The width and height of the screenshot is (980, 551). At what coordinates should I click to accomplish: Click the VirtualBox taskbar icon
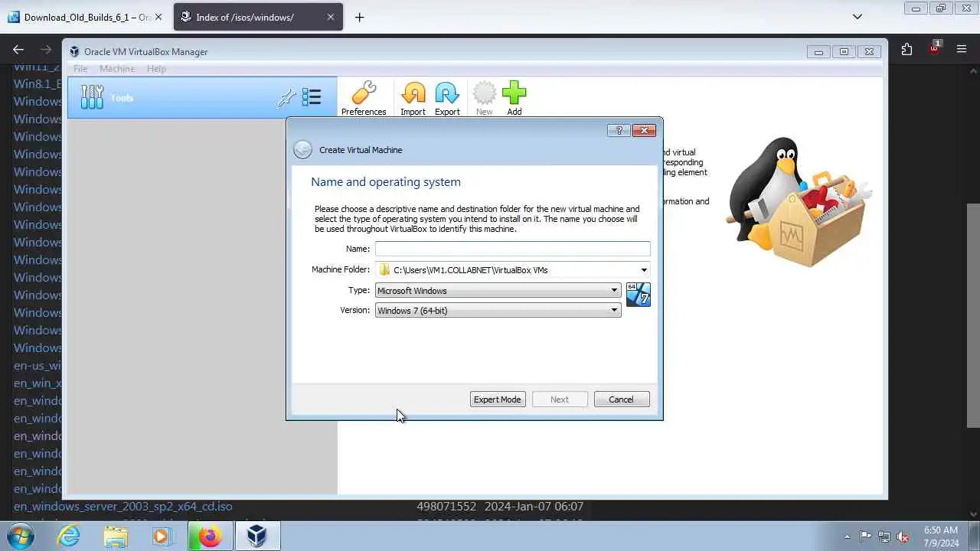tap(256, 536)
